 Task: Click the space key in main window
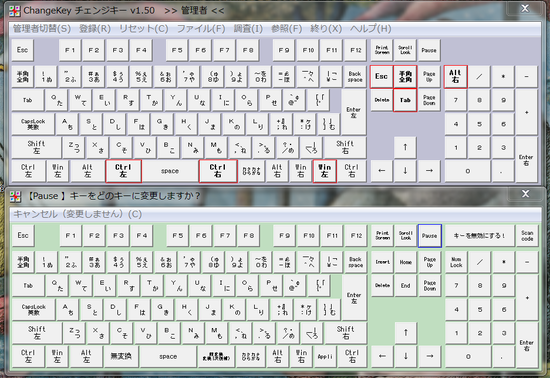170,171
